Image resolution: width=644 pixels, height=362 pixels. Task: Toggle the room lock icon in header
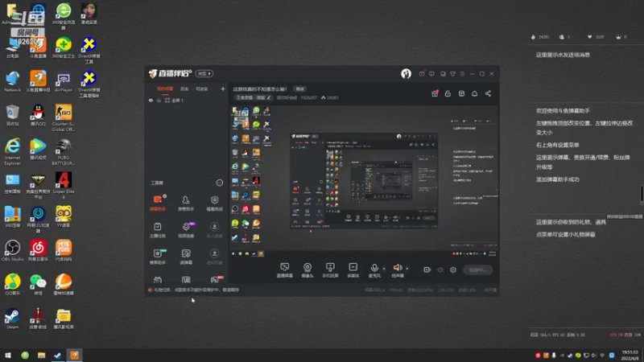tap(448, 93)
